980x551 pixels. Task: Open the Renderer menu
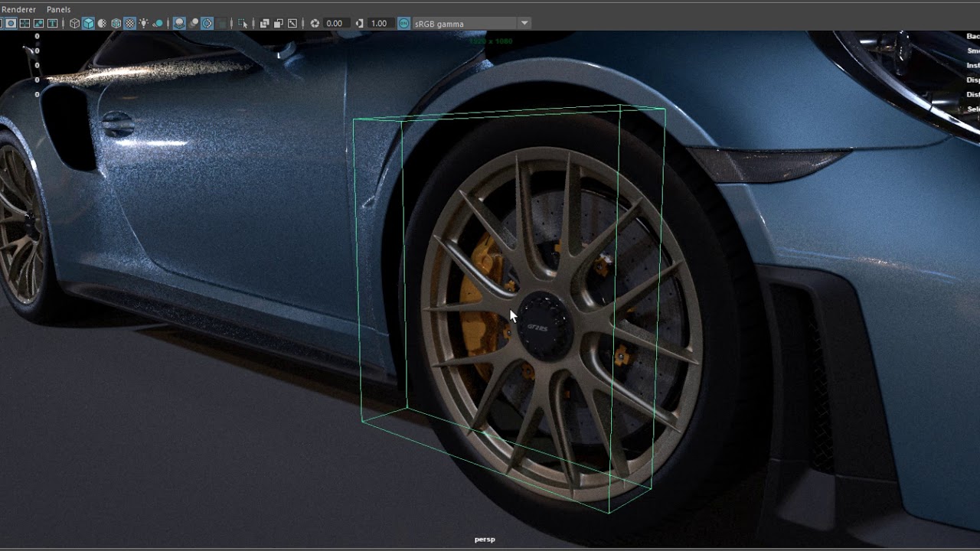pyautogui.click(x=18, y=9)
